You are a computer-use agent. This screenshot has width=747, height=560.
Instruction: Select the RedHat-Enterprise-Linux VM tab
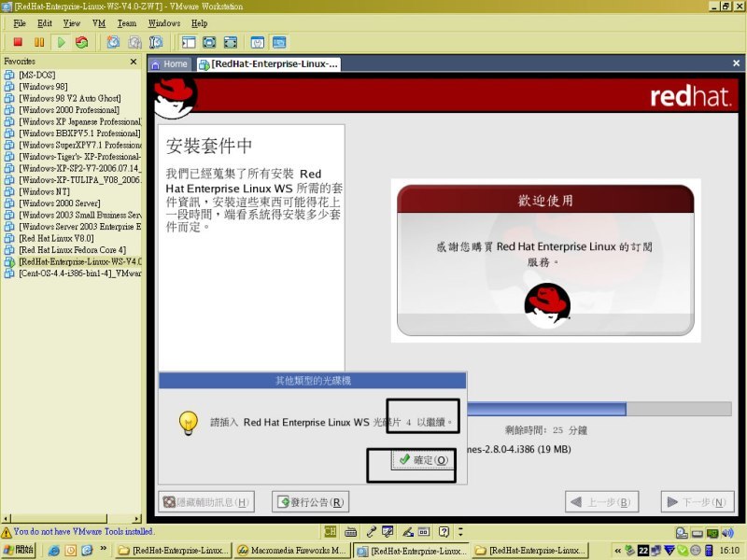(x=269, y=64)
